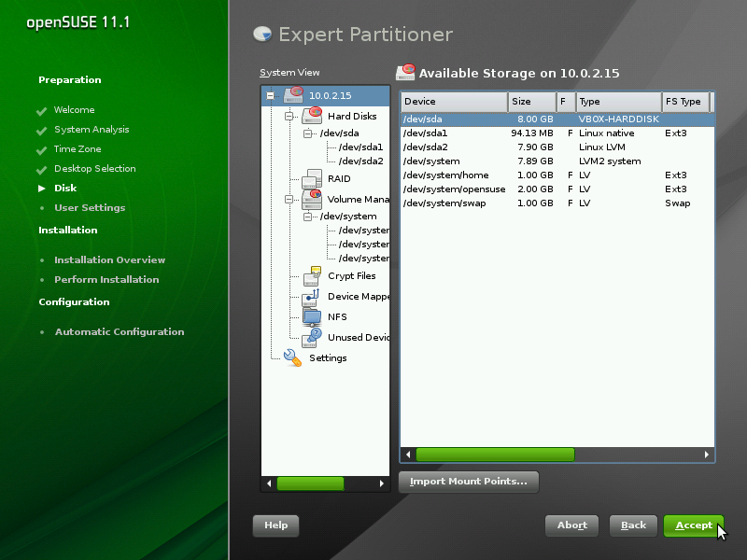Viewport: 747px width, 560px height.
Task: Select the Crypt Files tree label
Action: 352,275
